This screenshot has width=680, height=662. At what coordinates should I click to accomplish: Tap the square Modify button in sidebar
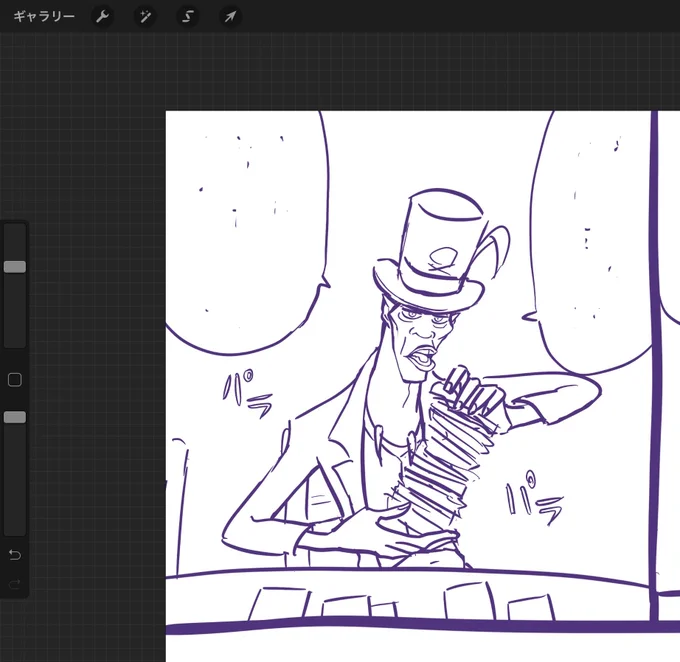click(15, 380)
